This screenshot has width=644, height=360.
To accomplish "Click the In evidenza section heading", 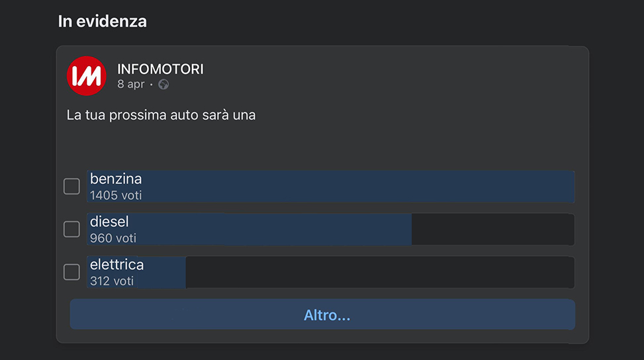I will [103, 21].
